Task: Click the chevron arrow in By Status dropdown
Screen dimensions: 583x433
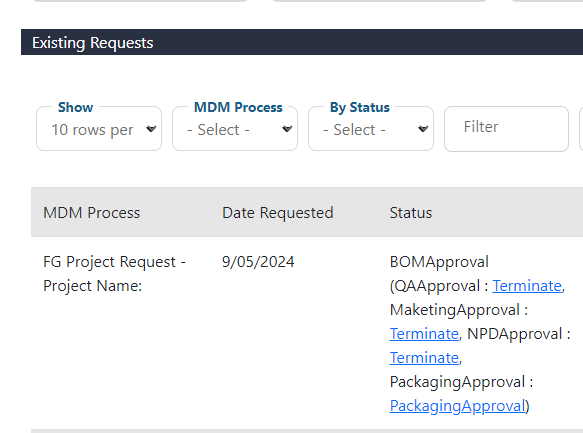Action: tap(423, 129)
